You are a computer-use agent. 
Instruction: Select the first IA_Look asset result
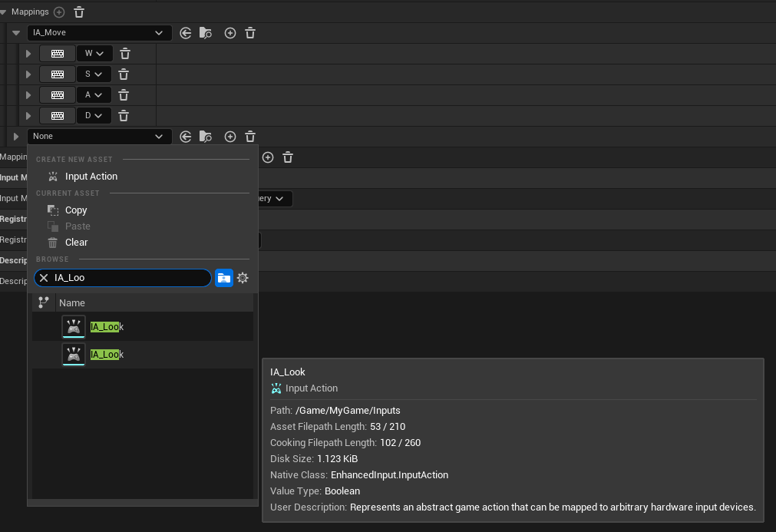pyautogui.click(x=107, y=327)
